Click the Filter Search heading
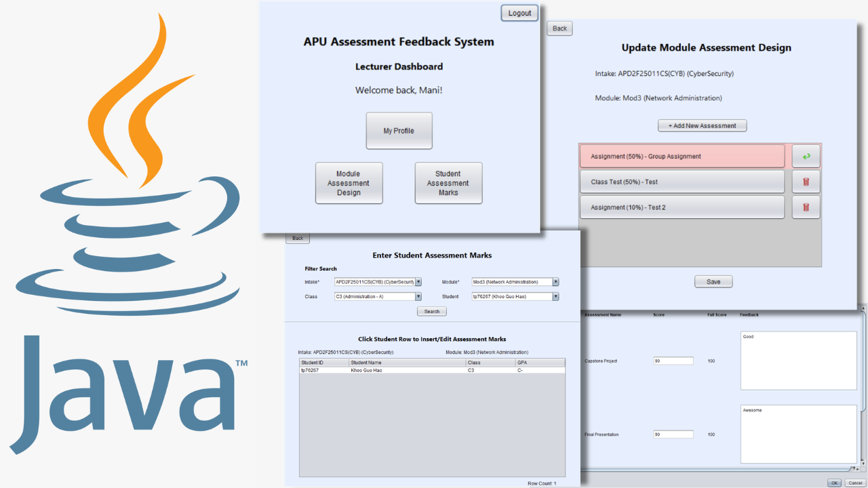This screenshot has width=868, height=488. pos(321,269)
